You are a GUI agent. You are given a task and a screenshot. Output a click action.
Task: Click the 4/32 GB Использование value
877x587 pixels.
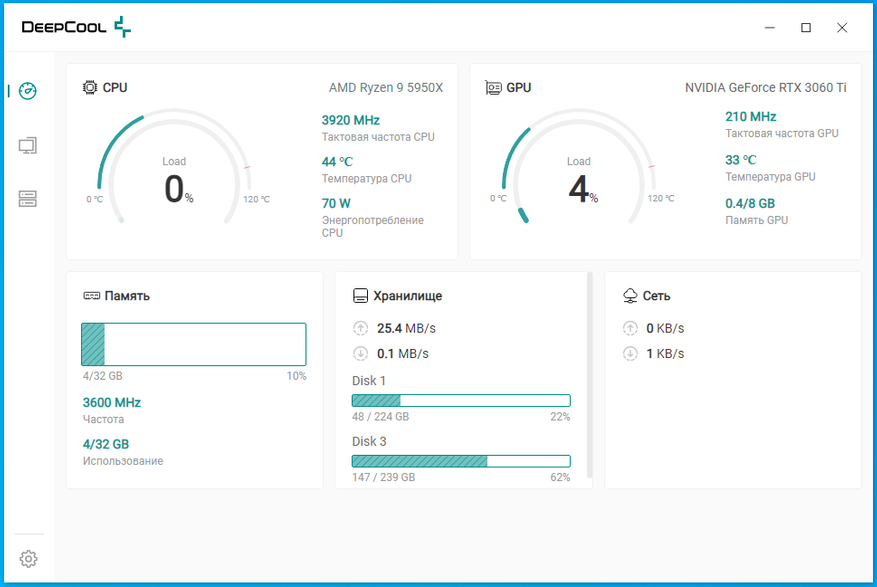coord(106,444)
